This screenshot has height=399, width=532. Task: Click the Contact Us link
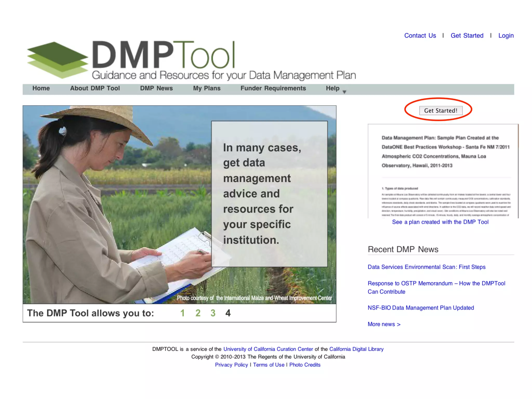click(x=420, y=36)
